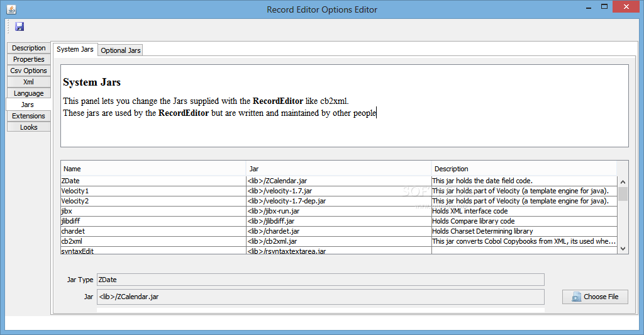The height and width of the screenshot is (335, 644).
Task: Click the <lib>/chardet.jar cell
Action: click(x=339, y=232)
